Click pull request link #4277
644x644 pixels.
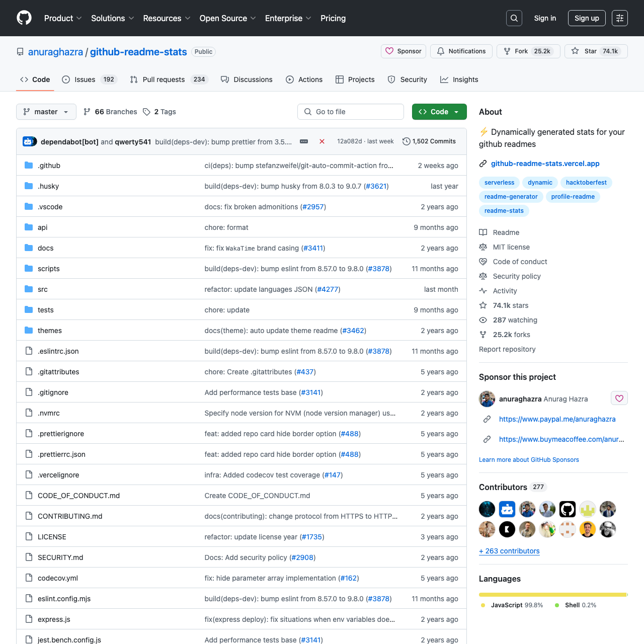(x=328, y=289)
